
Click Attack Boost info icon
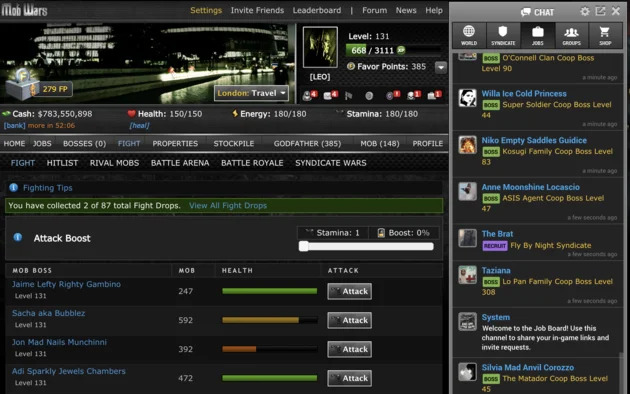[18, 237]
